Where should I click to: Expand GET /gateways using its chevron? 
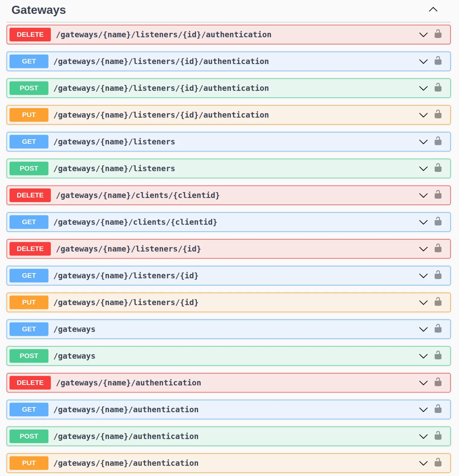click(423, 330)
